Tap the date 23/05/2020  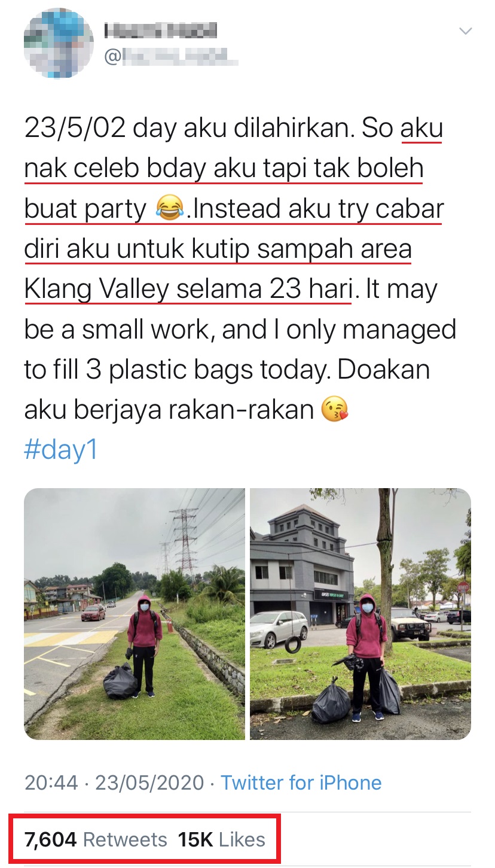pyautogui.click(x=149, y=782)
